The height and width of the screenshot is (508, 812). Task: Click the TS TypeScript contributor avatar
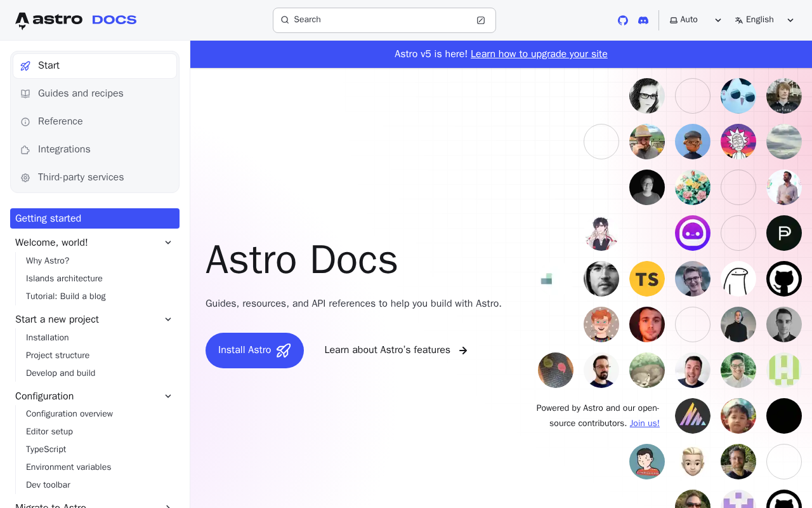647,279
